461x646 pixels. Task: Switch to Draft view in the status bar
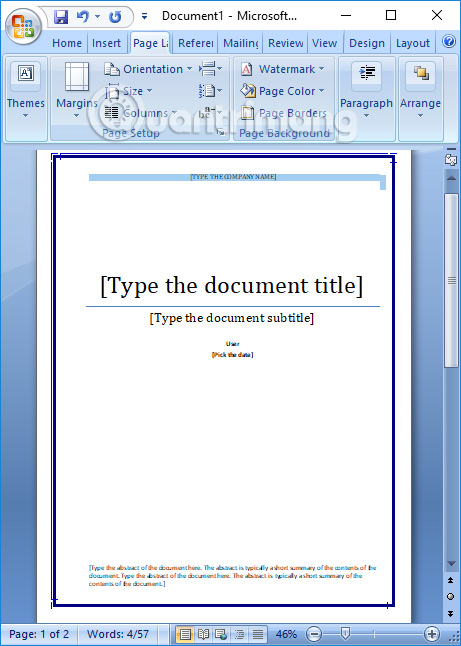click(x=258, y=634)
